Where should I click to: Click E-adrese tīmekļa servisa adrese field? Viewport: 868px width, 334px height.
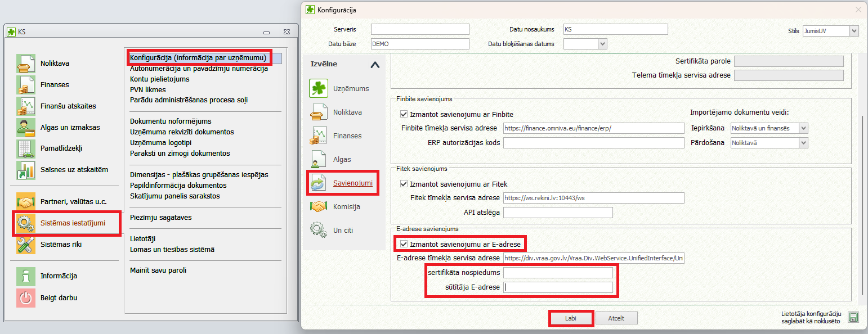pos(594,259)
